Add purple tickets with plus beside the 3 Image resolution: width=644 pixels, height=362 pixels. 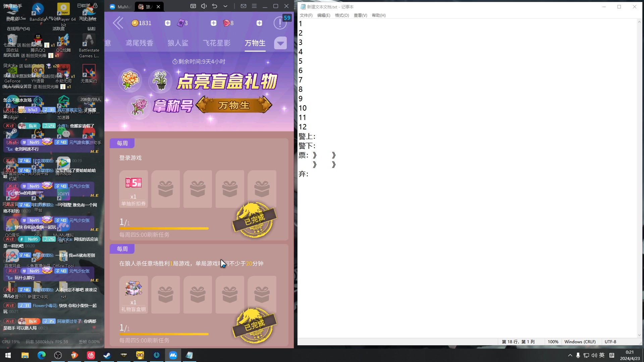click(213, 23)
